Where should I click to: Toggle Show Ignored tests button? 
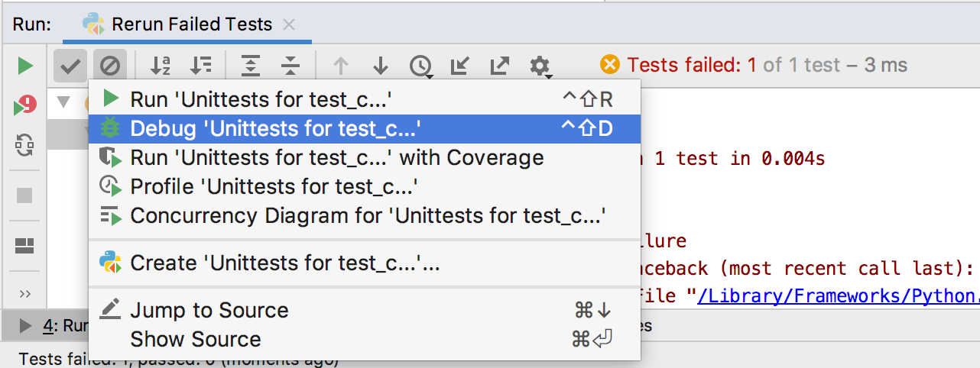110,66
